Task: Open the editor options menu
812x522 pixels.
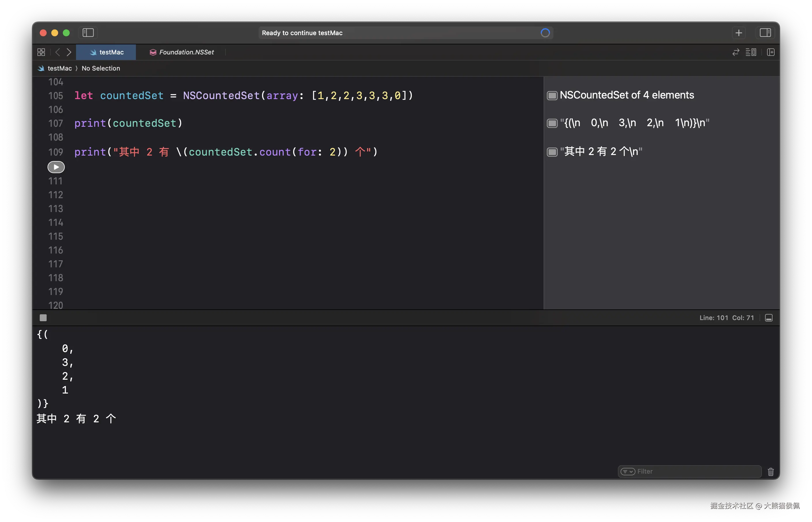Action: click(751, 52)
